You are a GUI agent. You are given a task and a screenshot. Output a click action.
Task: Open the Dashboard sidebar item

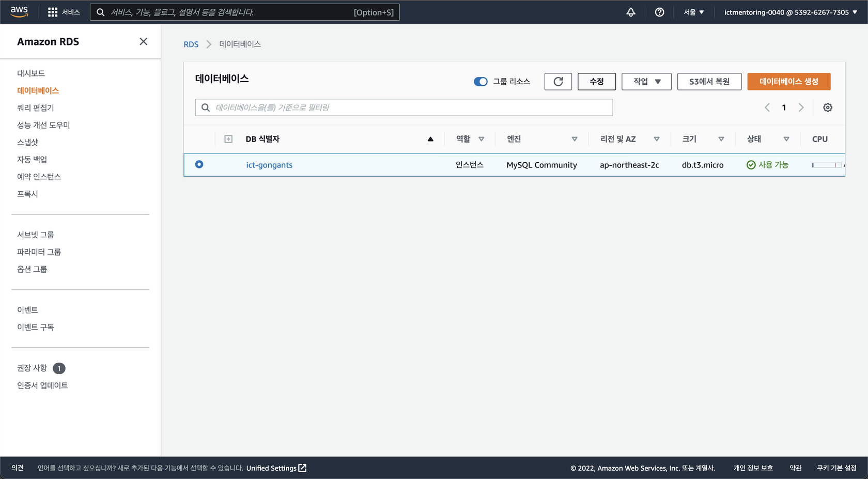click(x=31, y=73)
